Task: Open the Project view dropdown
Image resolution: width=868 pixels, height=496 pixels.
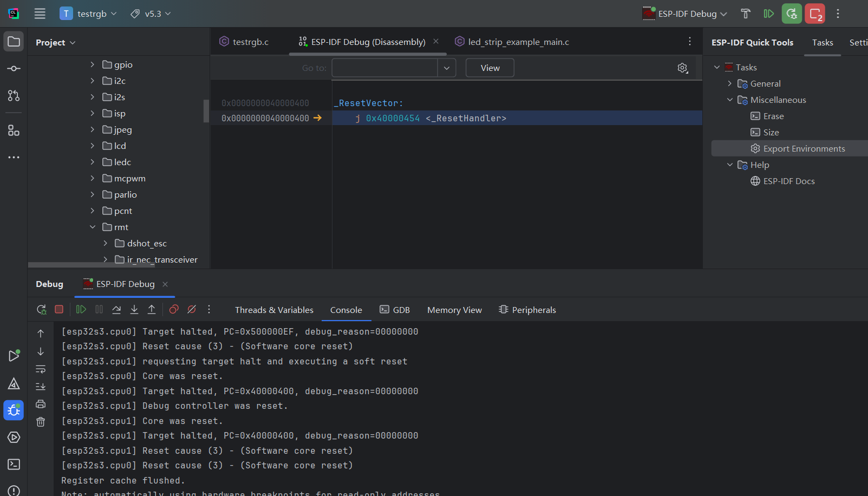Action: [56, 42]
